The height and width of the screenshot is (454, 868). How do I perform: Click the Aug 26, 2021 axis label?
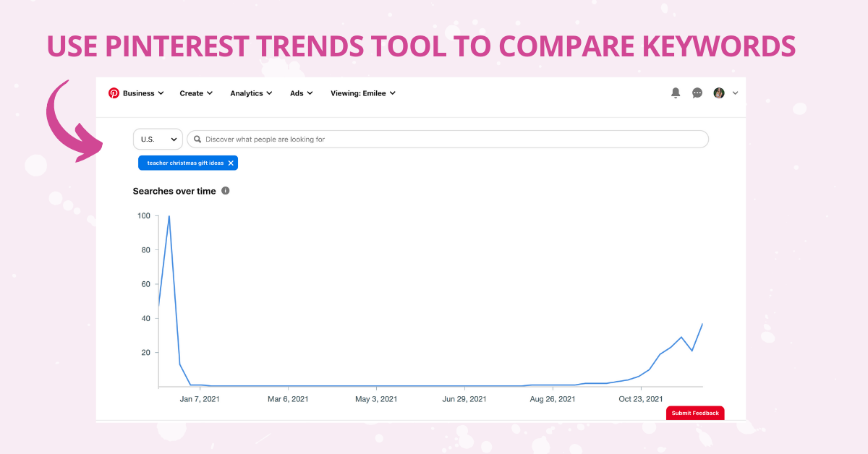point(553,398)
